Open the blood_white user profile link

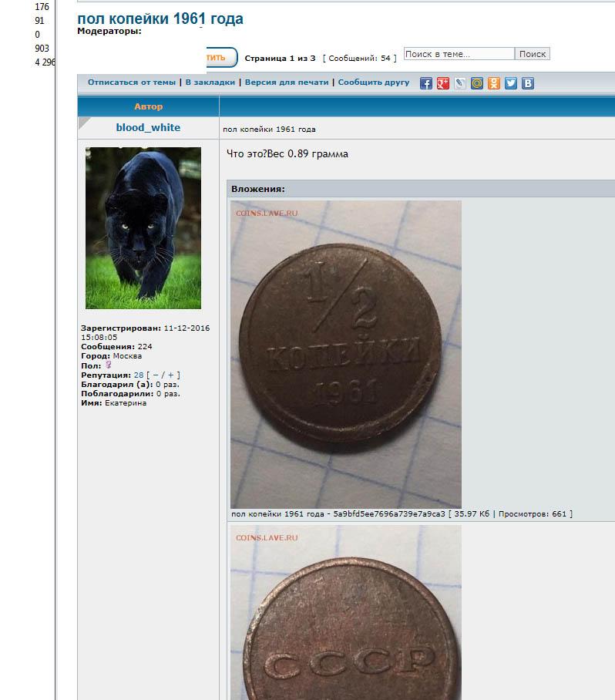(148, 128)
